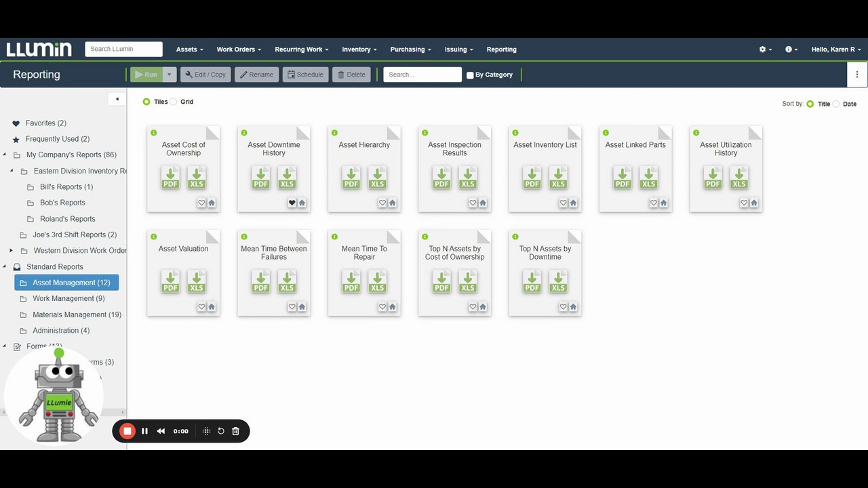This screenshot has height=488, width=868.
Task: Collapse the left sidebar panel
Action: click(117, 99)
